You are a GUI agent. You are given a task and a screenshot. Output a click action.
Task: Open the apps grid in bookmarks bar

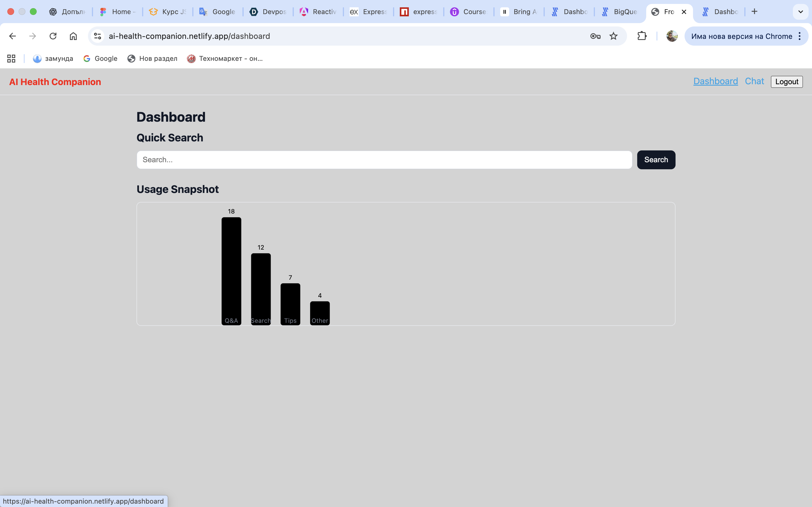click(11, 58)
